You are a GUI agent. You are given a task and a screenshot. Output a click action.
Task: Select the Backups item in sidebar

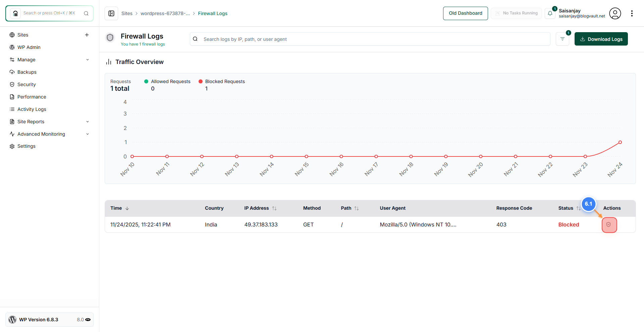click(27, 72)
